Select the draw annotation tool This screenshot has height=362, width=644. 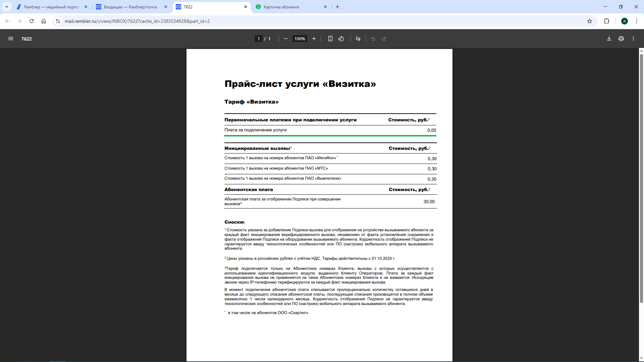tap(358, 39)
